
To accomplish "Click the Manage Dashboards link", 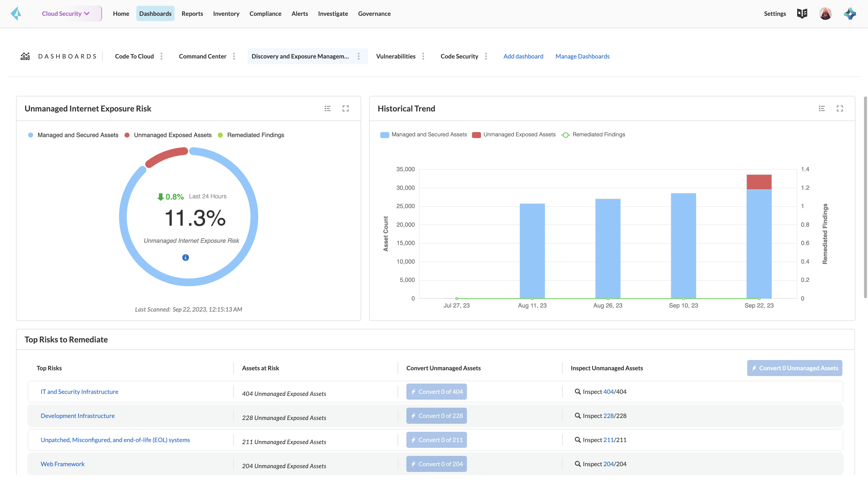I will pos(582,56).
